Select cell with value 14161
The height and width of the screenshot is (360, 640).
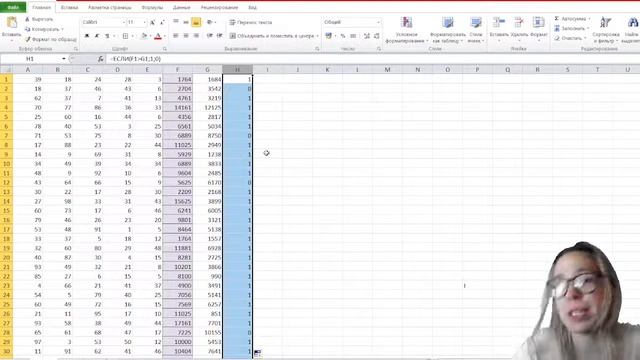(178, 107)
